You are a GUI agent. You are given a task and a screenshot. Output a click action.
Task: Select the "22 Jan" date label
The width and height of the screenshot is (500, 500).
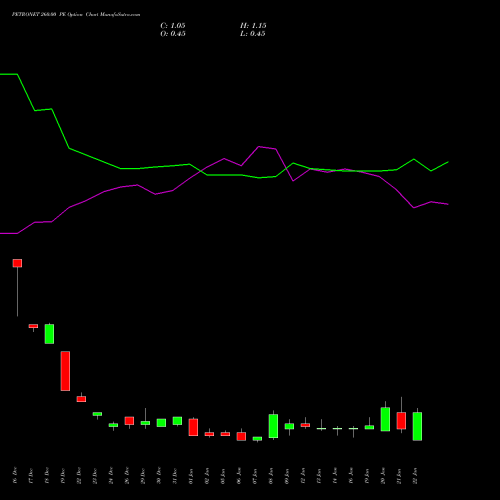point(415,475)
